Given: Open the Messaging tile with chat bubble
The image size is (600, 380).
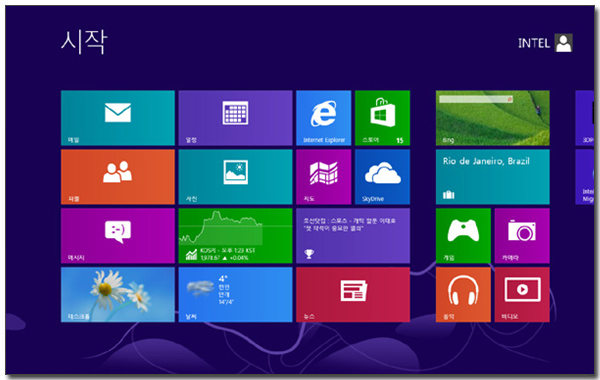Looking at the screenshot, I should [x=118, y=236].
